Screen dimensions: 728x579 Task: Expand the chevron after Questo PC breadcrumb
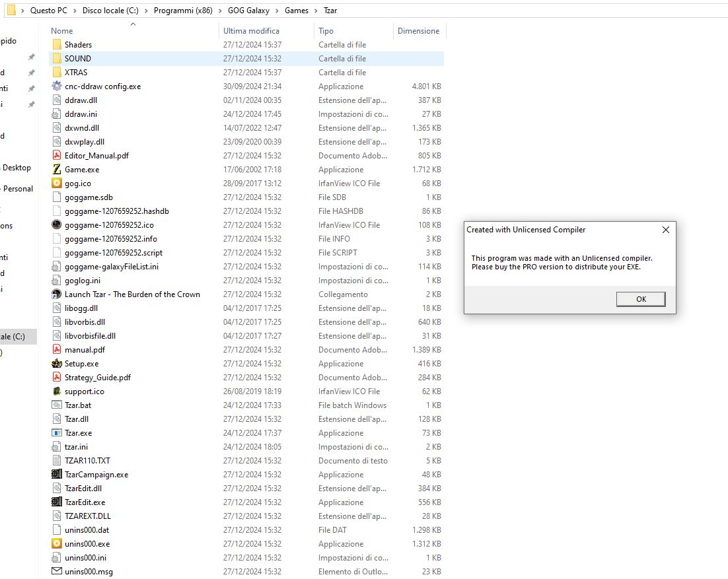coord(75,11)
